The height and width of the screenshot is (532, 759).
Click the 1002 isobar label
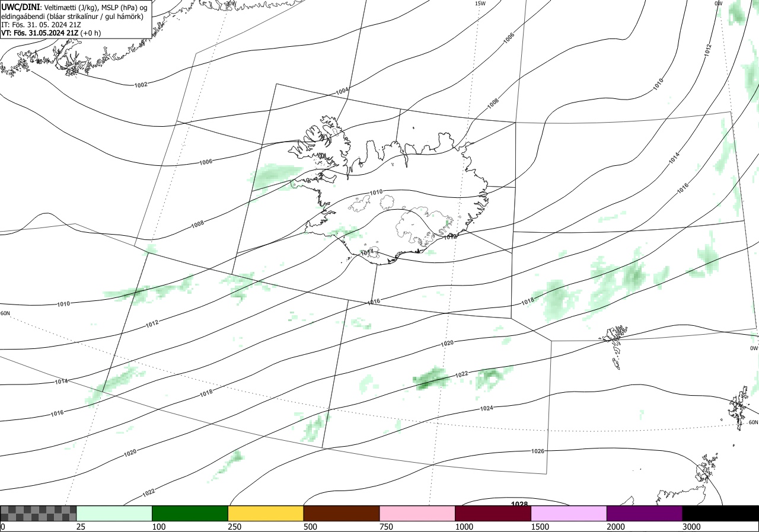[x=141, y=85]
